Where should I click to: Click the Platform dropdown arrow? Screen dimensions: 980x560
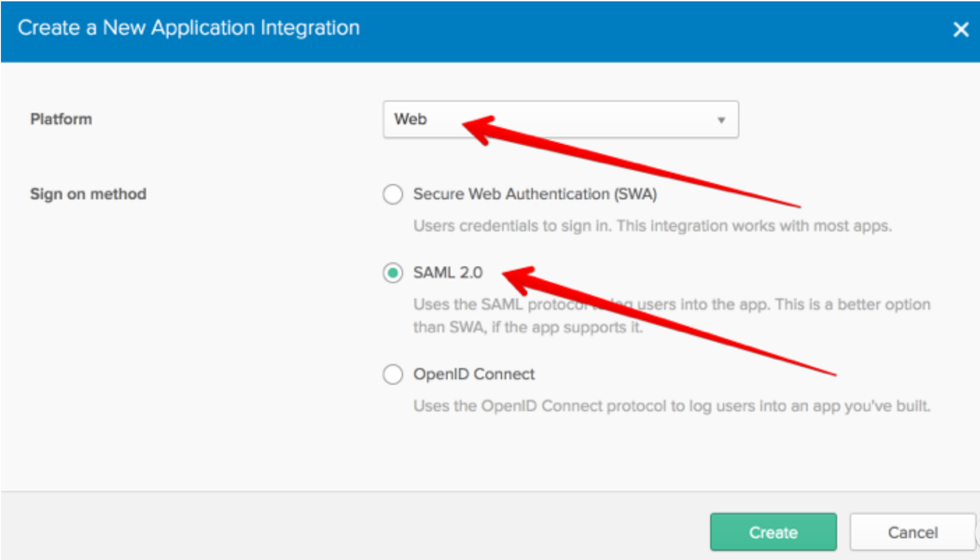point(721,120)
